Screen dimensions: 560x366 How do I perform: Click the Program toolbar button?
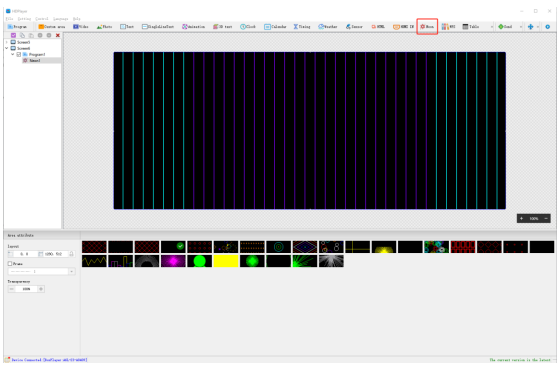[x=17, y=27]
